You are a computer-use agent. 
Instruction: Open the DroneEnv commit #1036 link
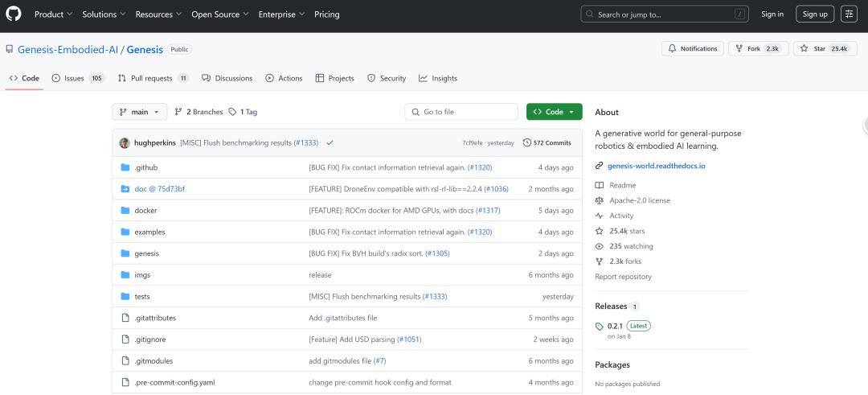click(496, 189)
